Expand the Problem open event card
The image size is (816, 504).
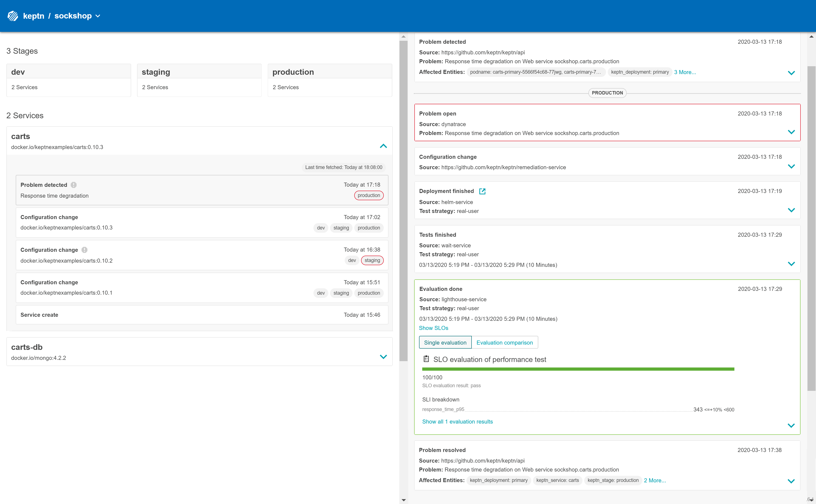click(x=791, y=132)
